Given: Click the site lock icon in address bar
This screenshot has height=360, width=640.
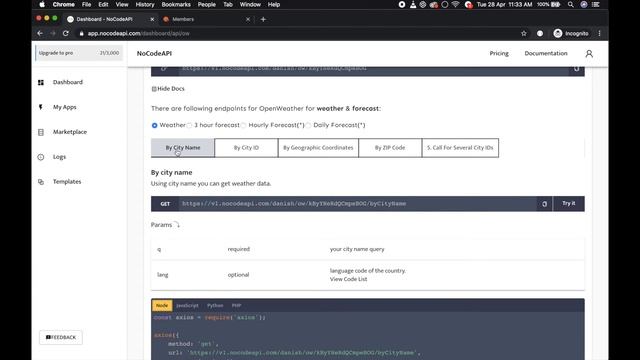Looking at the screenshot, I should (82, 33).
